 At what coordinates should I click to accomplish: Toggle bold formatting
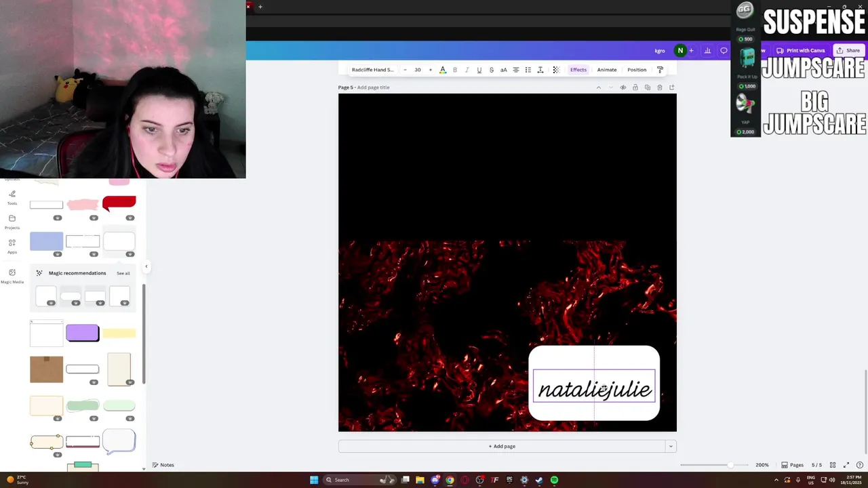[x=455, y=70]
